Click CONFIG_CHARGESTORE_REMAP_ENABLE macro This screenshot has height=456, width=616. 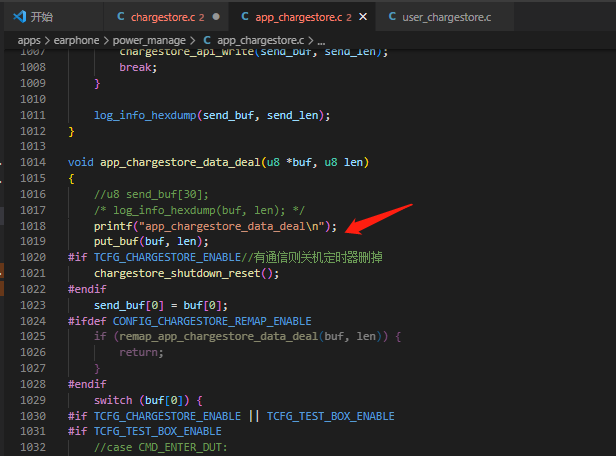[x=212, y=321]
